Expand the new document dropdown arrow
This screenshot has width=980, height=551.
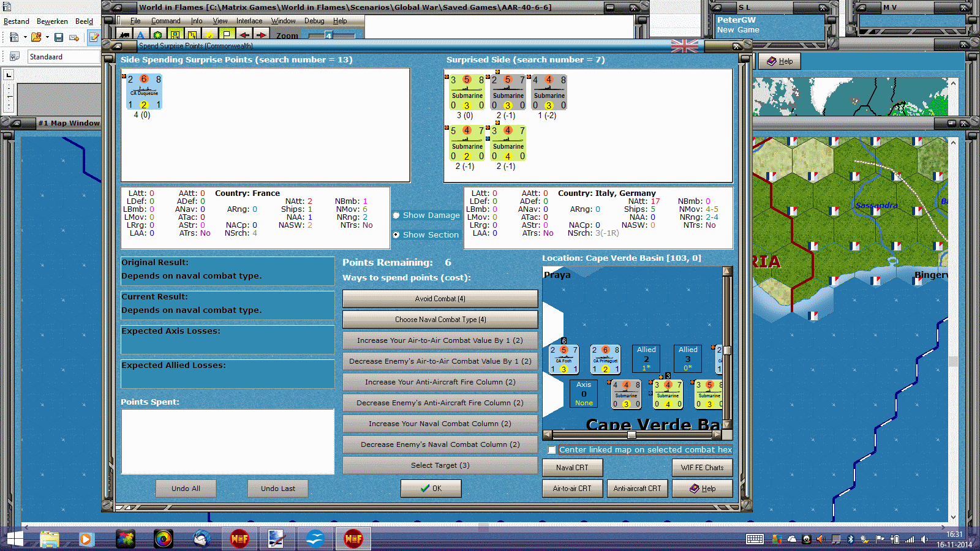(x=25, y=37)
